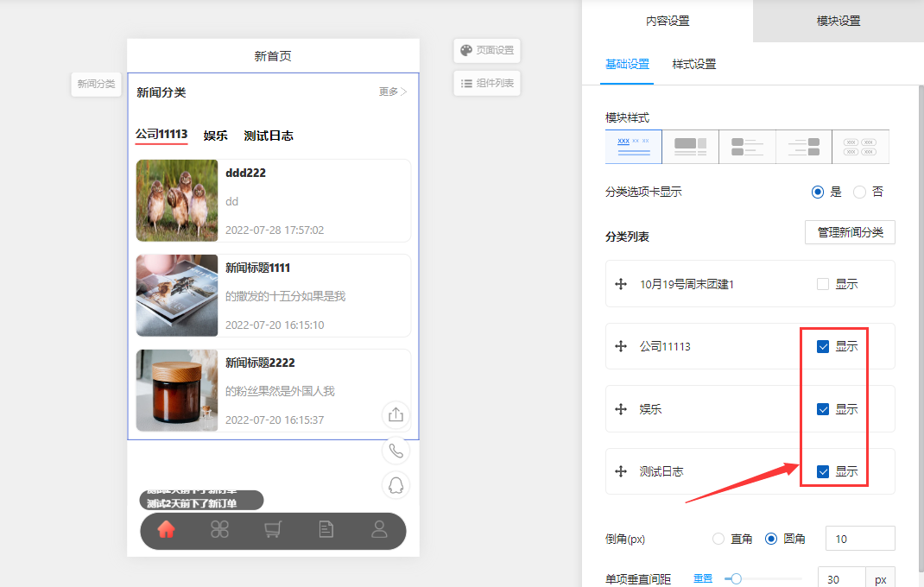Click the 单项垂直间距 slider handle
This screenshot has height=587, width=924.
[x=736, y=579]
